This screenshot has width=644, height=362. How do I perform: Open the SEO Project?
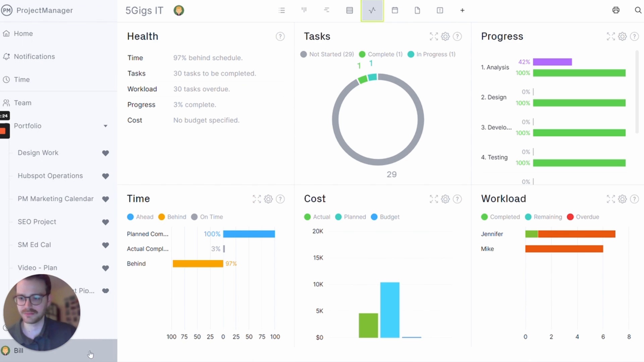[x=37, y=222]
